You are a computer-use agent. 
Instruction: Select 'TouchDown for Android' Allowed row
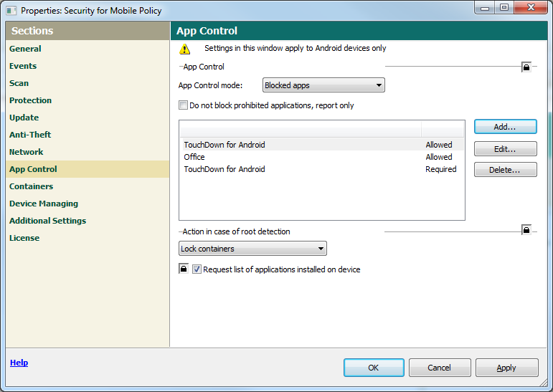pyautogui.click(x=322, y=145)
